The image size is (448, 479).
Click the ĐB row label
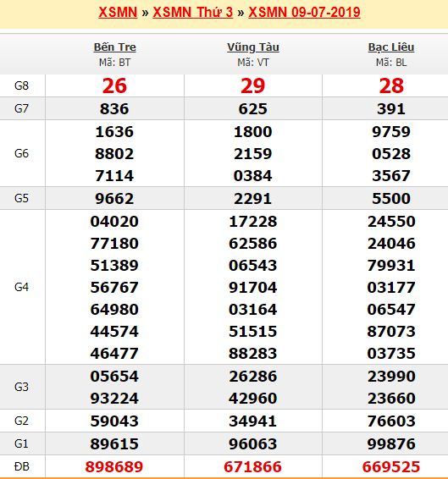(21, 466)
